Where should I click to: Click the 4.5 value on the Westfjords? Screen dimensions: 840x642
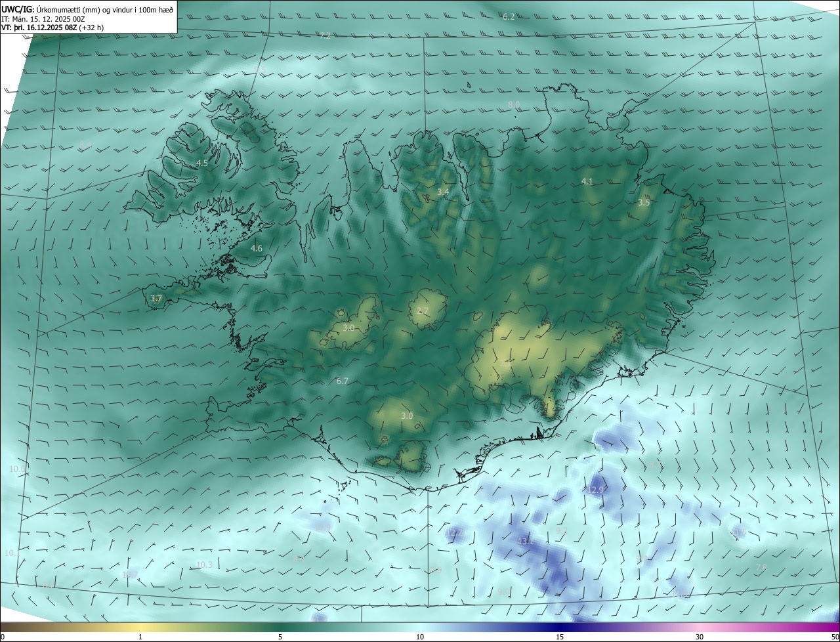[202, 163]
